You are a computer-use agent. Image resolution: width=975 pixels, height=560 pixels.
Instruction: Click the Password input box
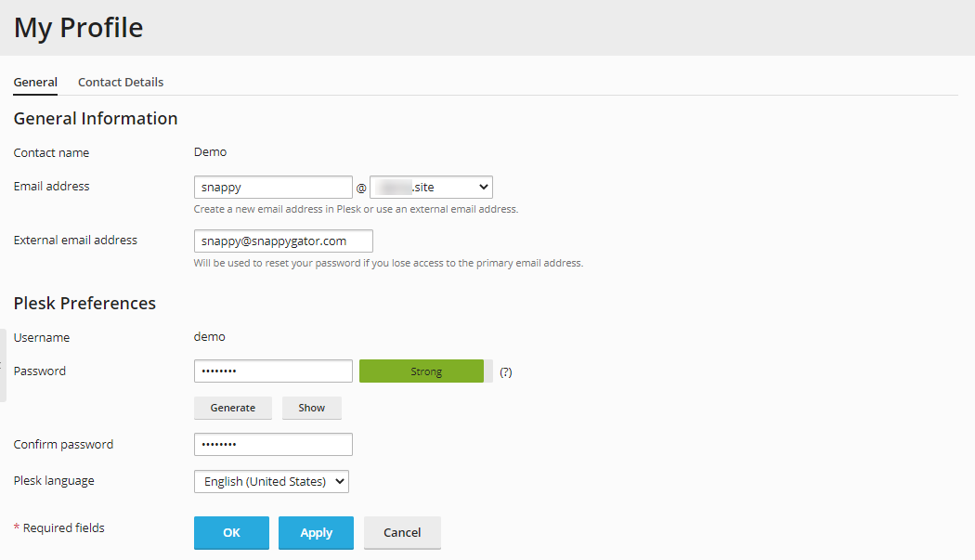click(x=272, y=371)
